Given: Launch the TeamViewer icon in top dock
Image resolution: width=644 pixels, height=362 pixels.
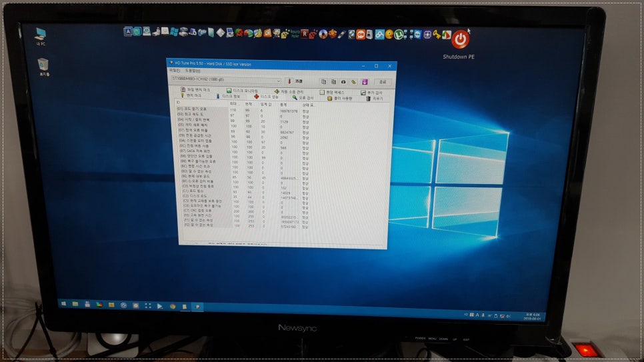Looking at the screenshot, I should (417, 35).
